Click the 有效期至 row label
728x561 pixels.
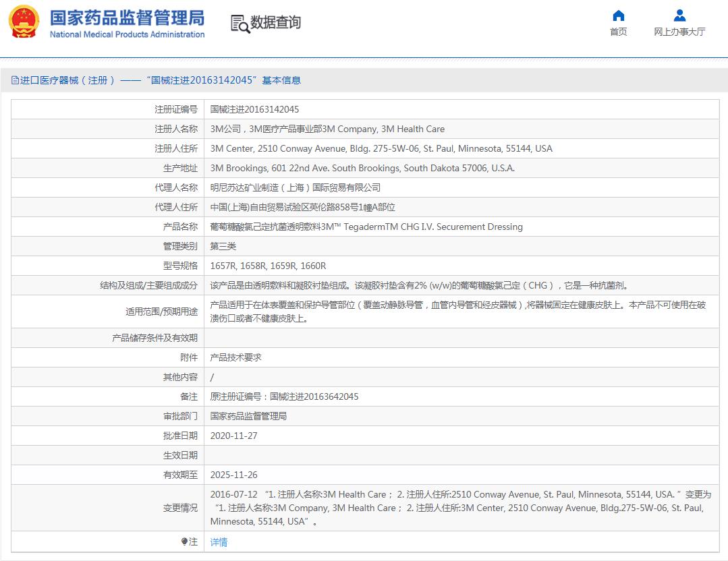click(180, 475)
